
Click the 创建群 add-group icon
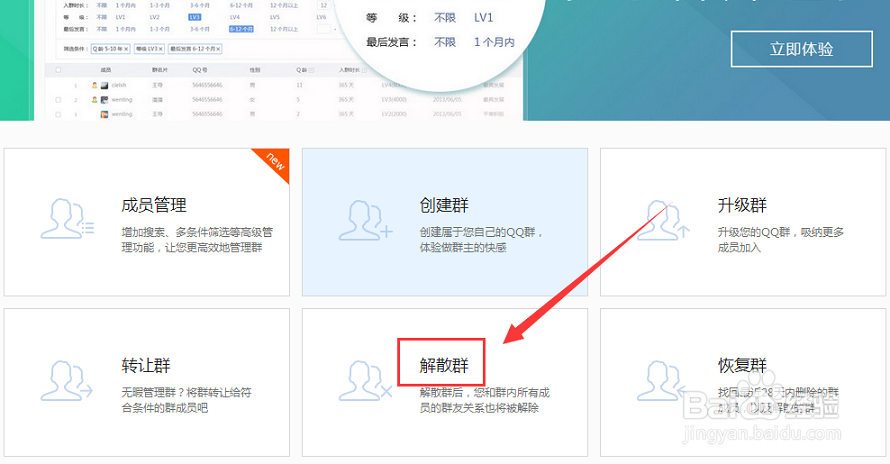(x=366, y=220)
